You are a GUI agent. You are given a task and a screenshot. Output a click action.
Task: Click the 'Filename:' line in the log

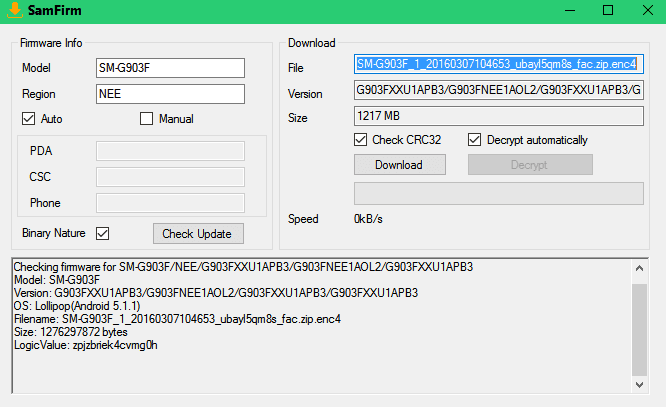tap(177, 319)
